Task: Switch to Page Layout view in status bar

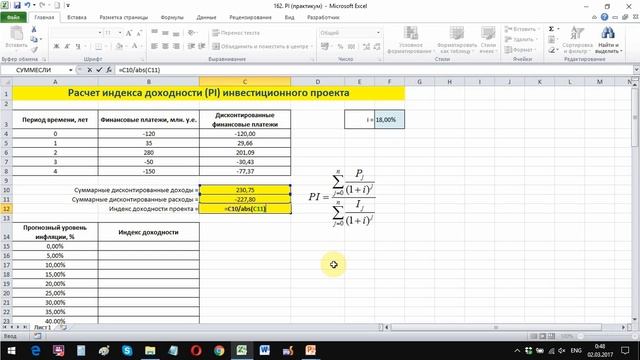Action: pos(542,336)
